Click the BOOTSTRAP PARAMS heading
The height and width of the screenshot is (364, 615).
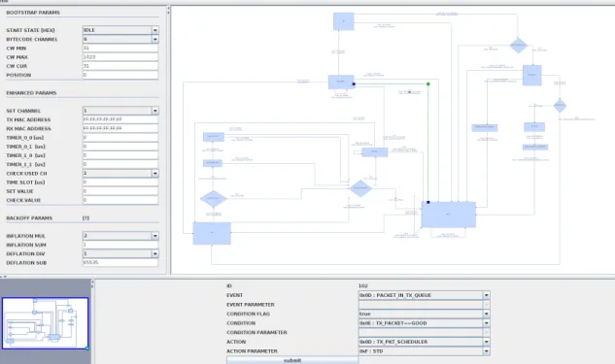point(33,13)
